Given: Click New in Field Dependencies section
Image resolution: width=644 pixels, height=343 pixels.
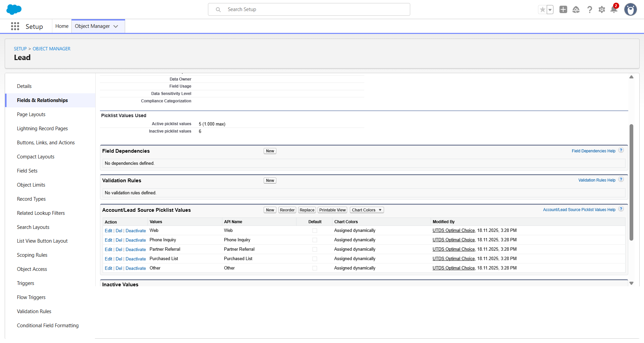Looking at the screenshot, I should [x=270, y=151].
